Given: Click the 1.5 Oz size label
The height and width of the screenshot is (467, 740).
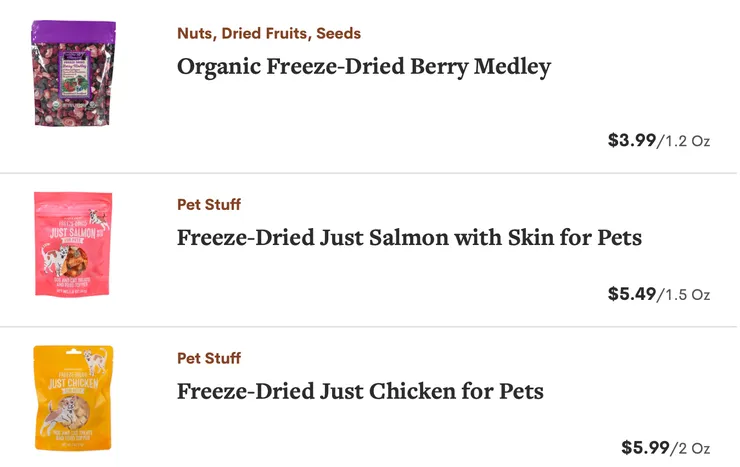Looking at the screenshot, I should point(687,295).
